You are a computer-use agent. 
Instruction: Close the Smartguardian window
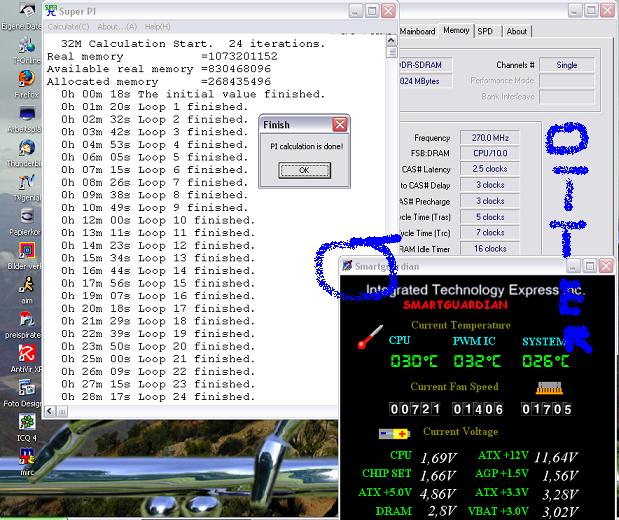tap(606, 266)
